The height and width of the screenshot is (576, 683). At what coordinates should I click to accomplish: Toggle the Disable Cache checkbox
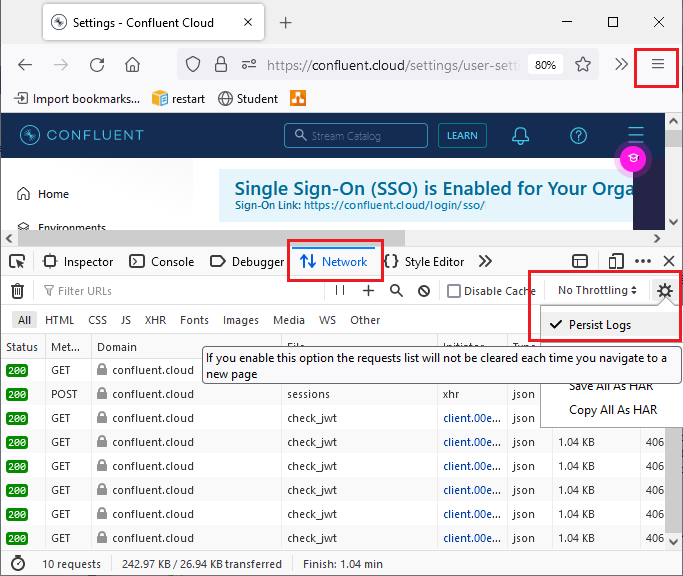click(x=454, y=291)
